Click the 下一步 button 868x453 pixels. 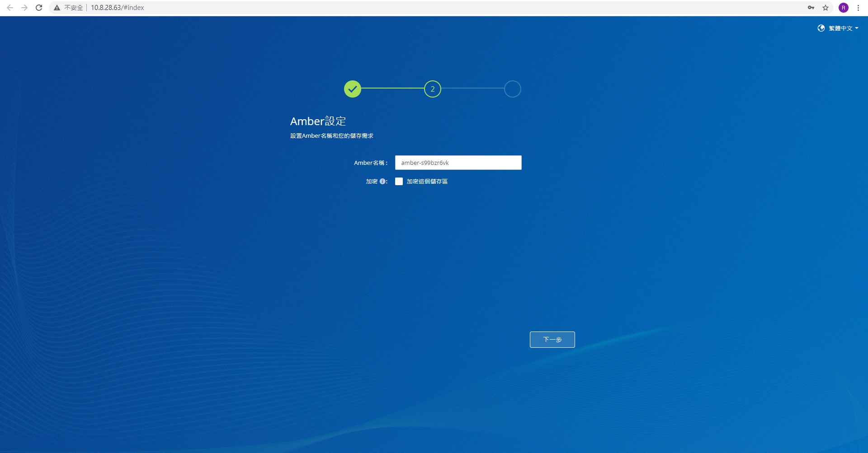pyautogui.click(x=552, y=340)
